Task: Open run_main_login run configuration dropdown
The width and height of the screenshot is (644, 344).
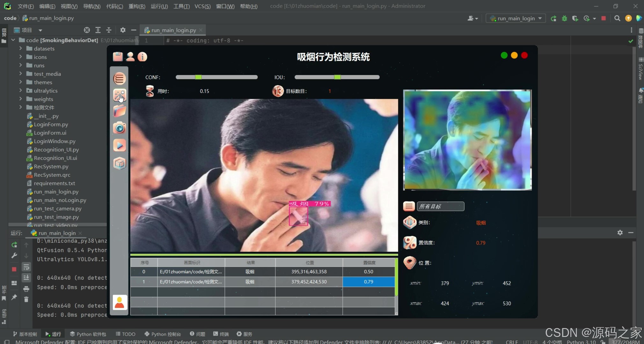Action: tap(516, 18)
